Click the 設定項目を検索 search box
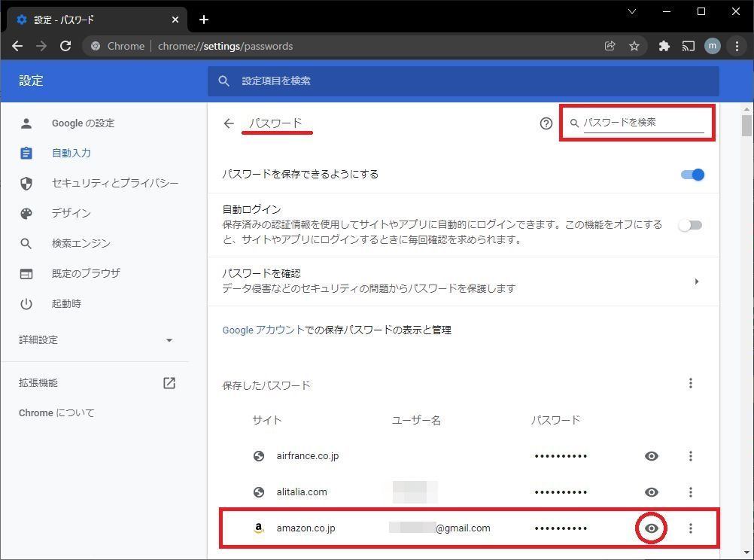 coord(463,81)
